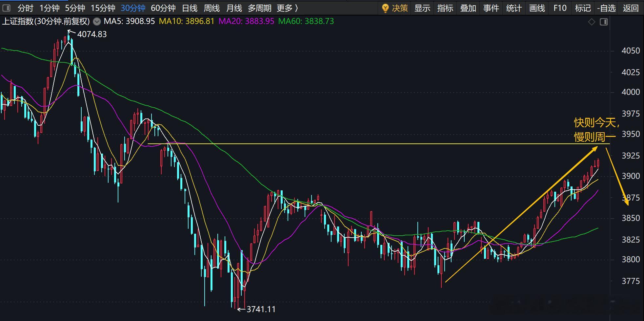The height and width of the screenshot is (321, 644).
Task: Click the 3800 price axis label
Action: pos(631,260)
